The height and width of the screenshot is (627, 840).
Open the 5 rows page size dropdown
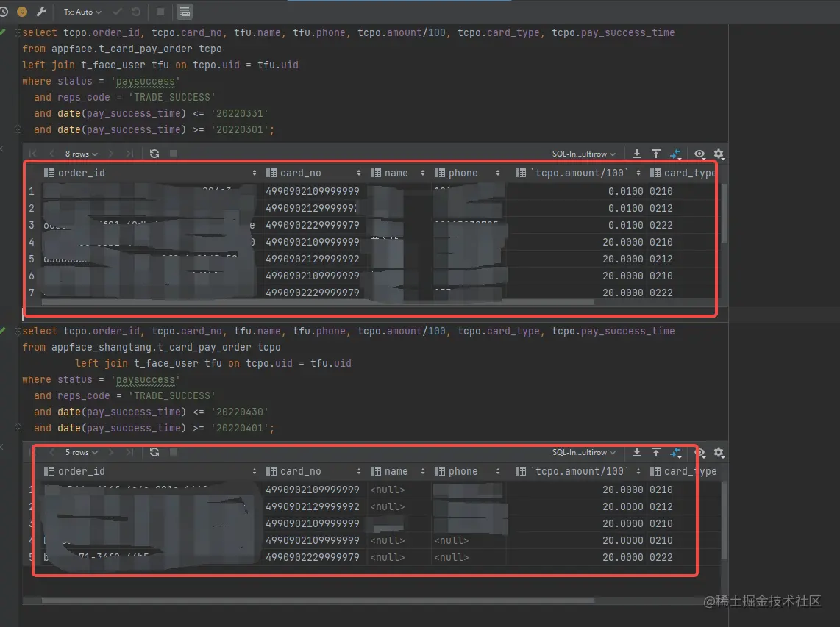[82, 453]
